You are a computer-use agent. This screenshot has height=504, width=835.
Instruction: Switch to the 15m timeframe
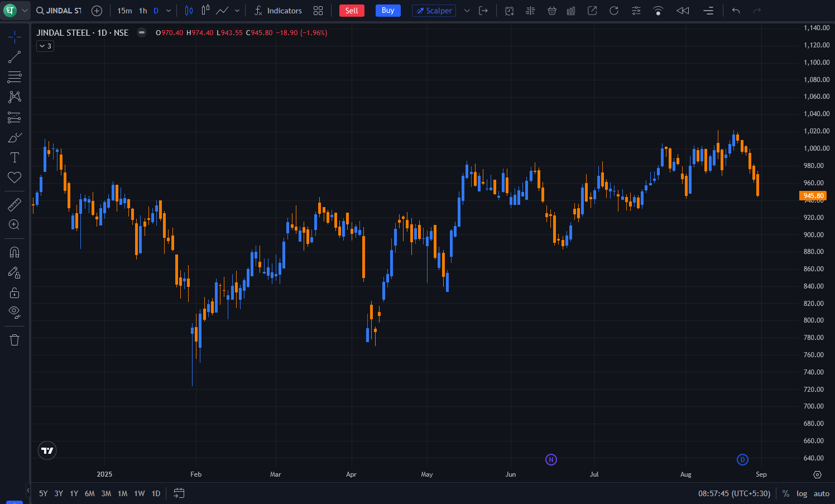(x=124, y=11)
